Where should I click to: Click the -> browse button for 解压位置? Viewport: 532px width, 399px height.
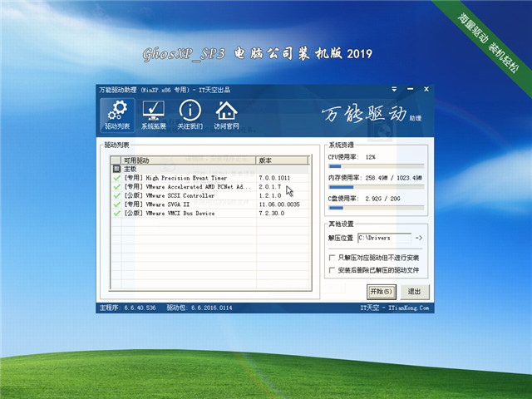[x=419, y=238]
